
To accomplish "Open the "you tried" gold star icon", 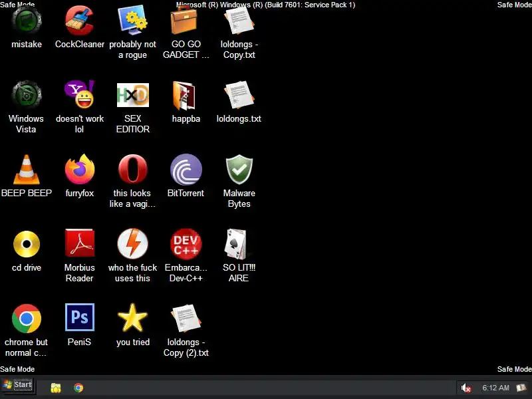I will (x=132, y=318).
